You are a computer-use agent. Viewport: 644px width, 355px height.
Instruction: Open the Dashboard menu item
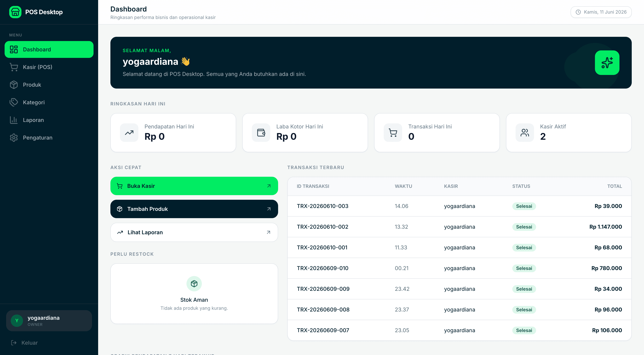coord(49,49)
